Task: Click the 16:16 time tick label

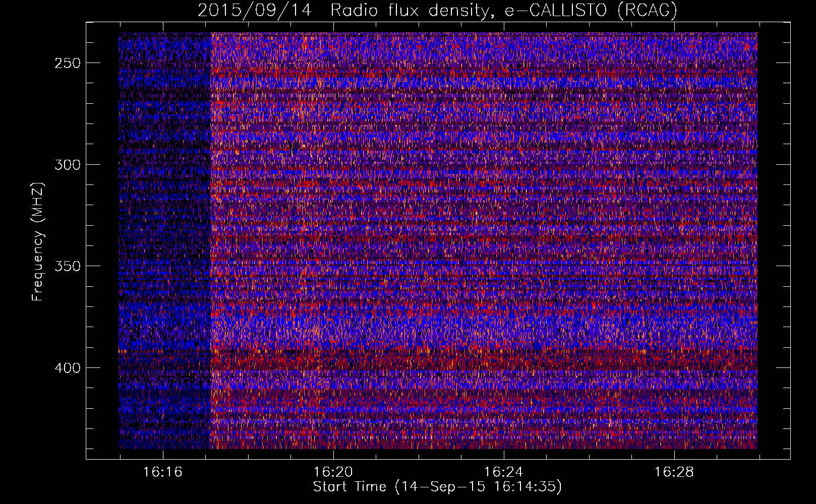Action: (162, 472)
